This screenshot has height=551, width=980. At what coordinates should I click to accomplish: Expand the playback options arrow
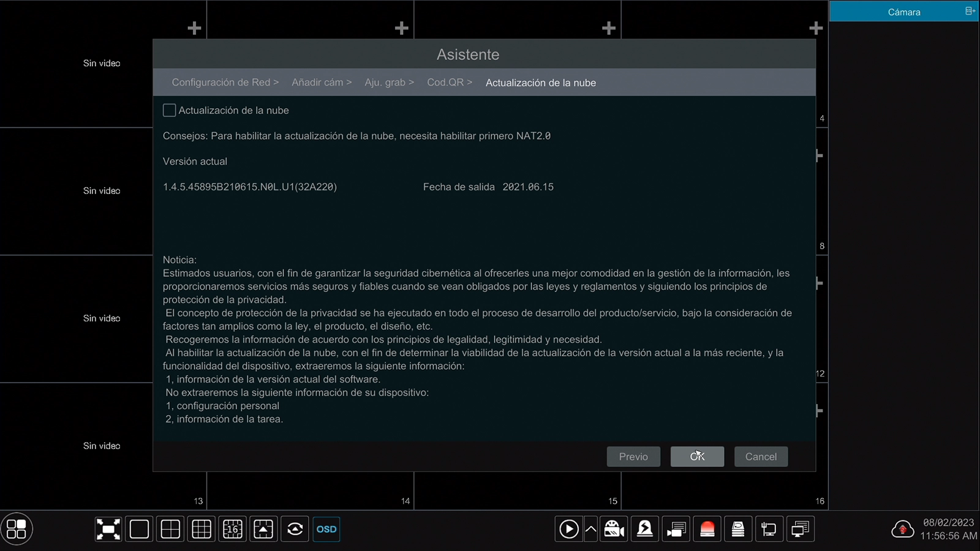590,529
